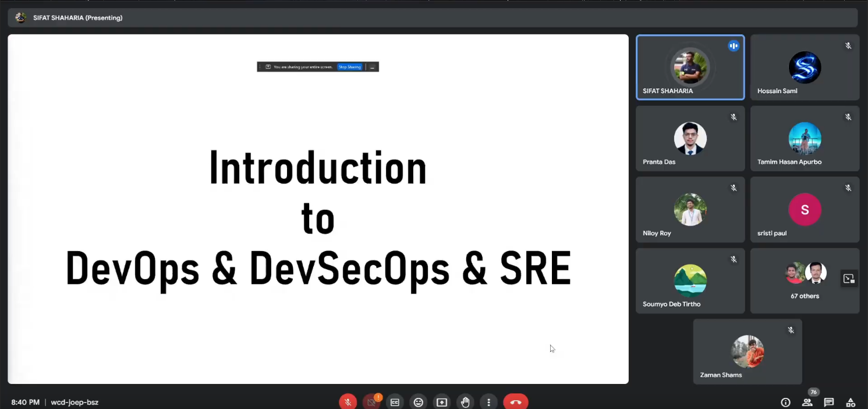Leave the call with red hang-up button
This screenshot has width=868, height=409.
pyautogui.click(x=515, y=402)
